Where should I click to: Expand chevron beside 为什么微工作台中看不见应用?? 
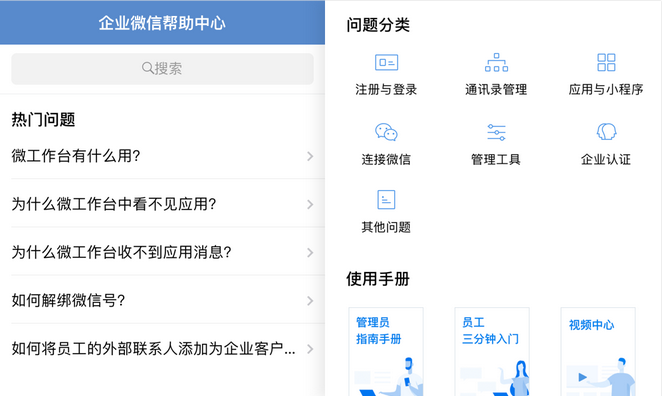pos(310,205)
